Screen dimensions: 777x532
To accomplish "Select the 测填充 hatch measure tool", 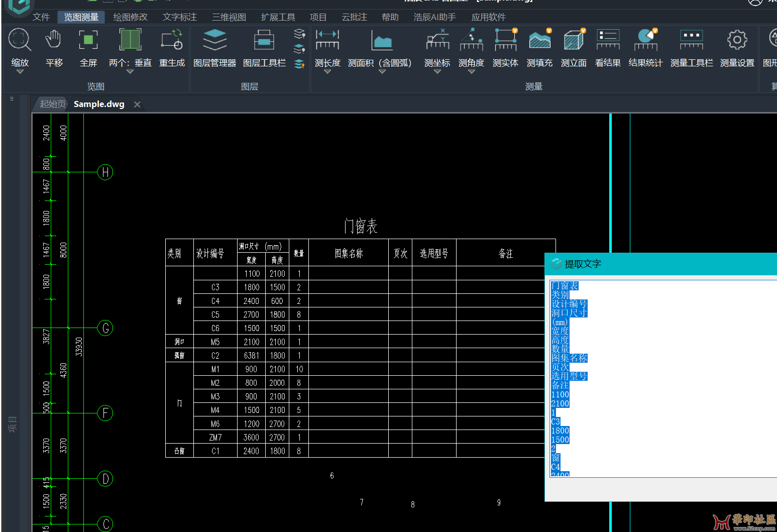I will click(x=539, y=40).
